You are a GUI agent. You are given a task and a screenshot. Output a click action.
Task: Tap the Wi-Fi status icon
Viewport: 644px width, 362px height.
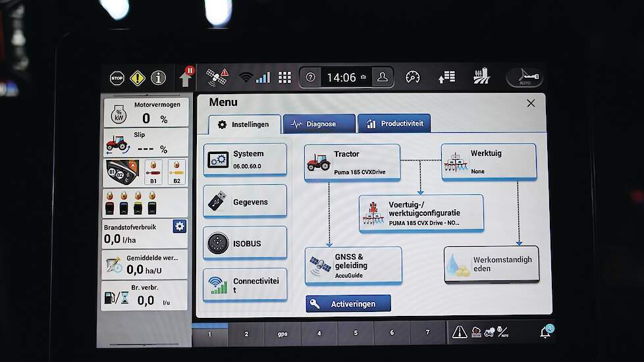246,77
